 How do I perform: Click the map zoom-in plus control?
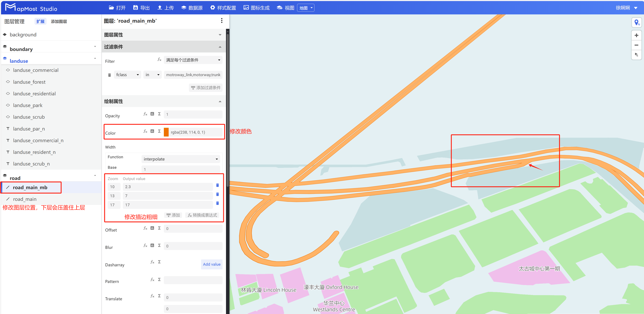pyautogui.click(x=636, y=35)
